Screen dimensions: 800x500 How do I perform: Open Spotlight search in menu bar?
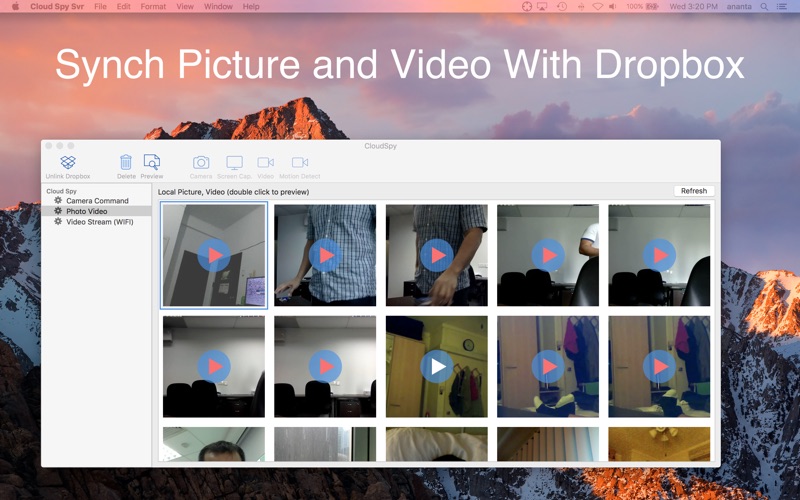coord(764,7)
